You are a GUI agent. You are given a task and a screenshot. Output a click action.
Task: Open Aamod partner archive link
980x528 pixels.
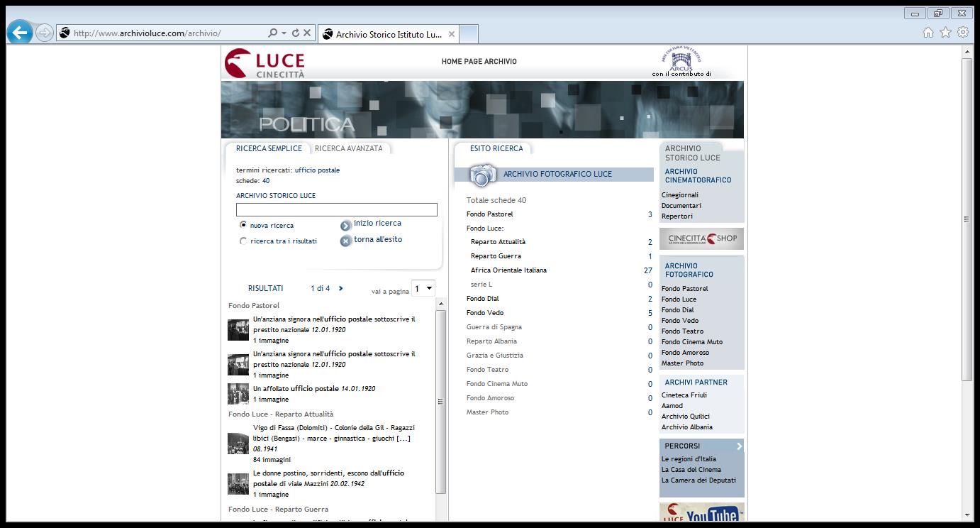click(x=672, y=406)
